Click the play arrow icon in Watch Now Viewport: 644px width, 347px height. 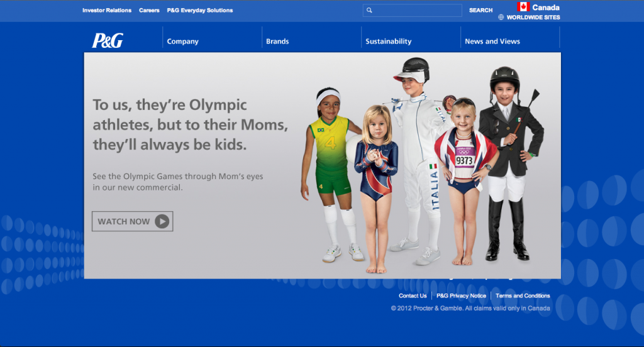coord(162,221)
